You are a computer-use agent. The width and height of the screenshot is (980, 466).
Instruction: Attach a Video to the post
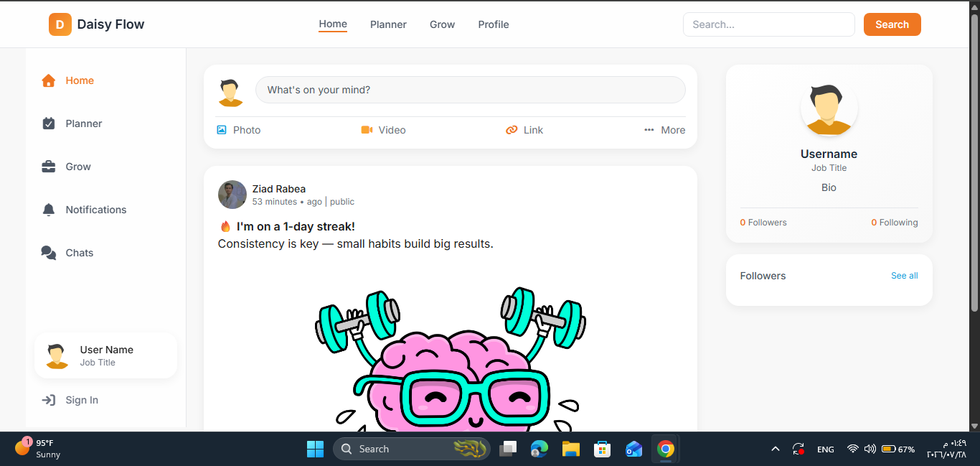(x=383, y=130)
